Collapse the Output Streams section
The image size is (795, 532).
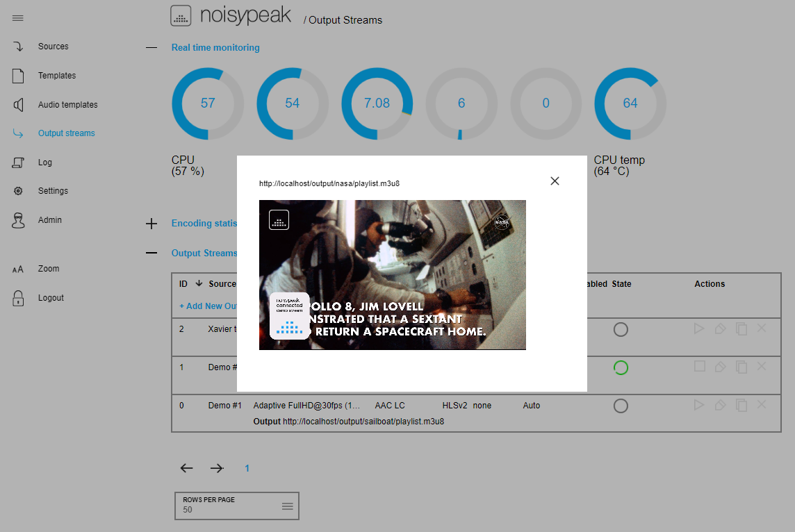151,253
